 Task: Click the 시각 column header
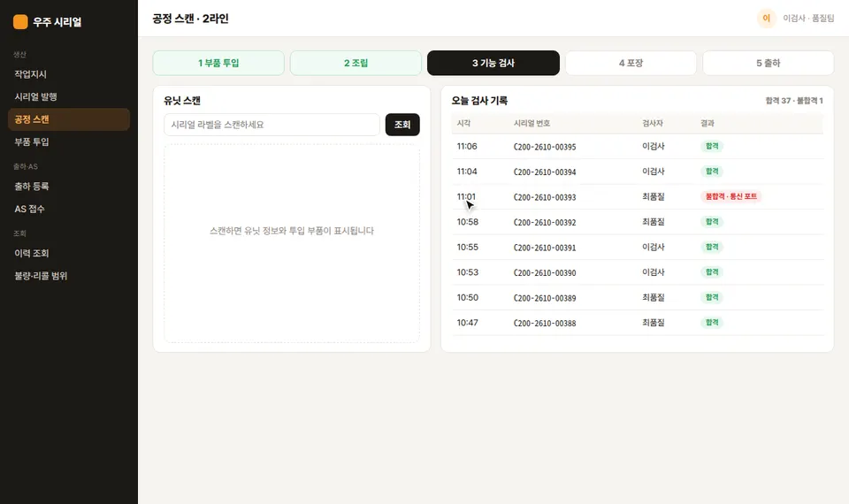(463, 124)
